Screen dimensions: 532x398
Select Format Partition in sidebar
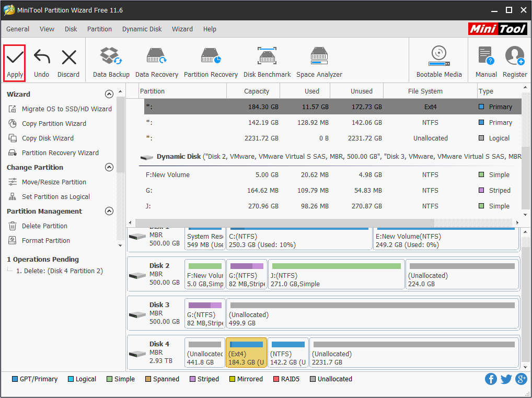[x=39, y=240]
